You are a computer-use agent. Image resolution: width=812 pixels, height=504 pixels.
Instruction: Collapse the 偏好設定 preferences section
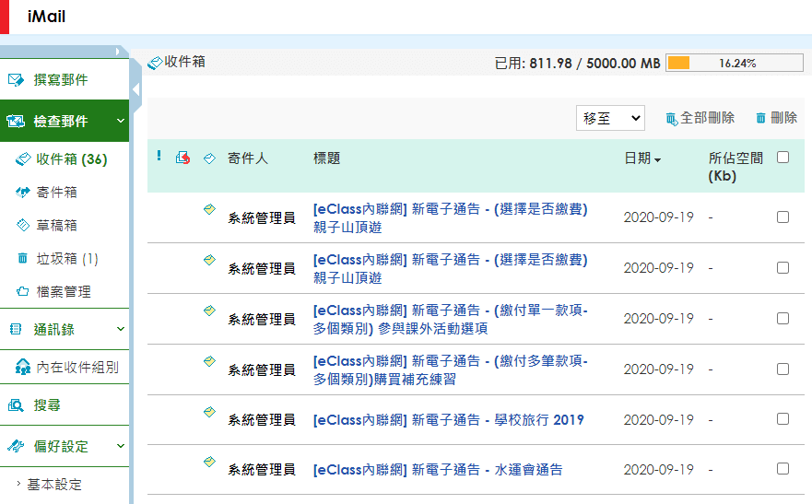(121, 447)
